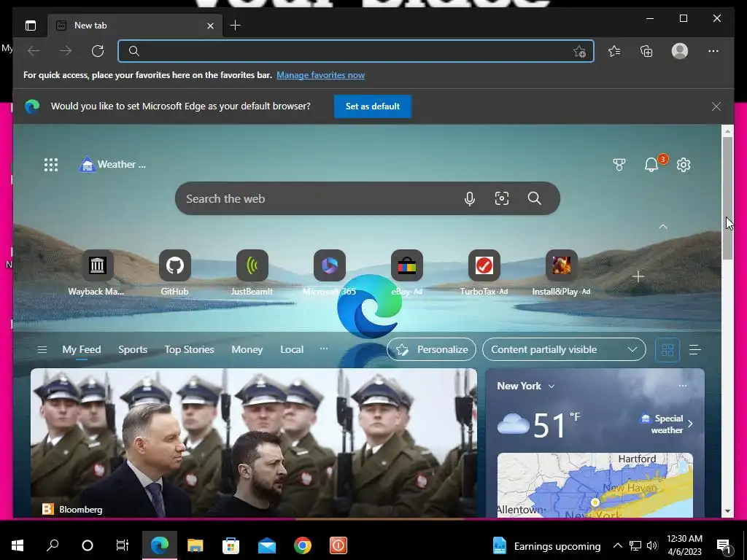Image resolution: width=747 pixels, height=560 pixels.
Task: Click Manage favorites now link
Action: pos(321,75)
